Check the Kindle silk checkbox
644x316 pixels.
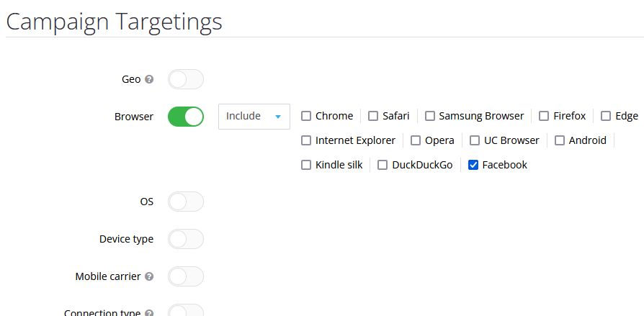(x=306, y=165)
